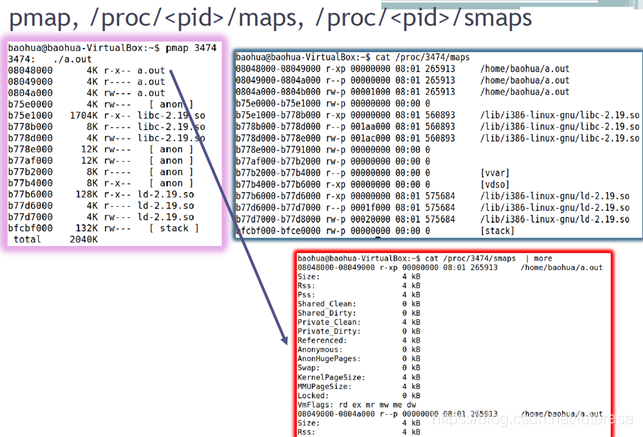The image size is (643, 437).
Task: Click the [vvar] label in maps output
Action: pyautogui.click(x=495, y=173)
